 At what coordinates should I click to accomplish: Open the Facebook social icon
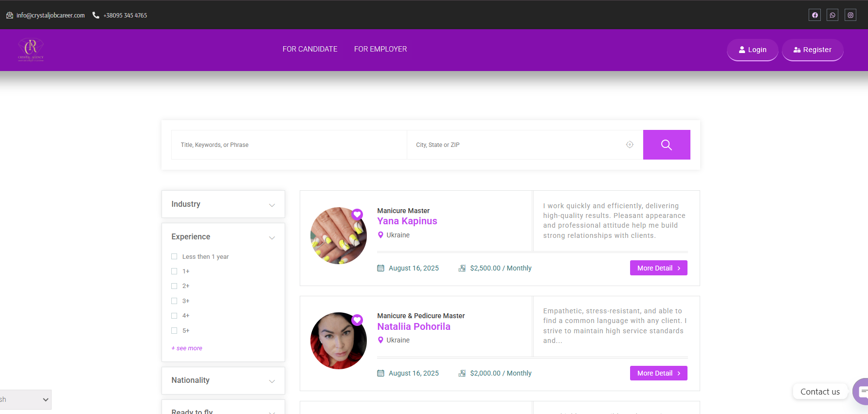[814, 15]
